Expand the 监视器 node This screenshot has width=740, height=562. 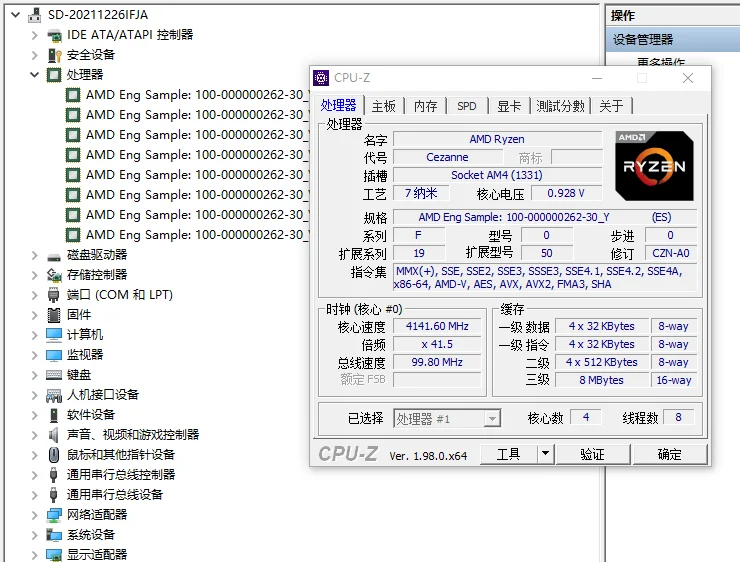34,355
